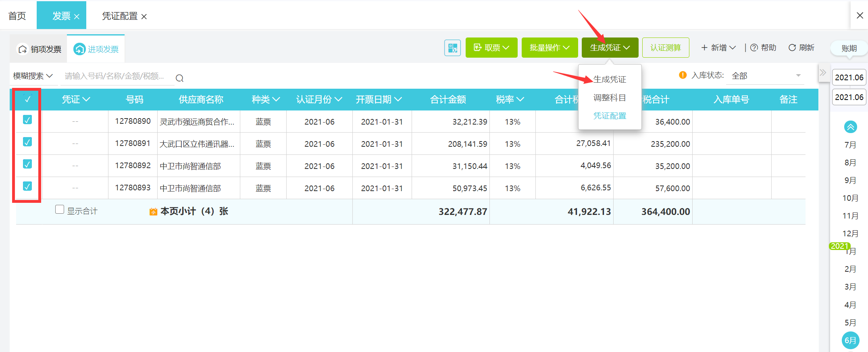The image size is (868, 352).
Task: Select 生成凭证 in the dropdown menu
Action: pyautogui.click(x=610, y=79)
